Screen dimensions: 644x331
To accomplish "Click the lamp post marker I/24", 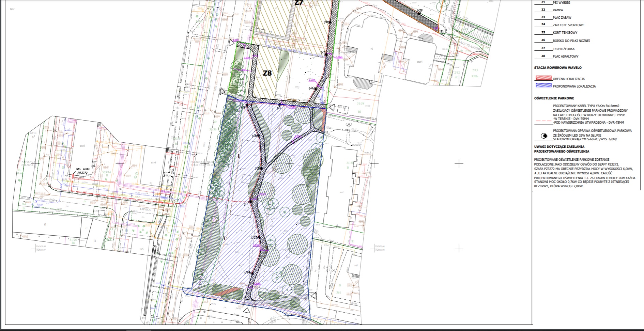I will (x=252, y=273).
